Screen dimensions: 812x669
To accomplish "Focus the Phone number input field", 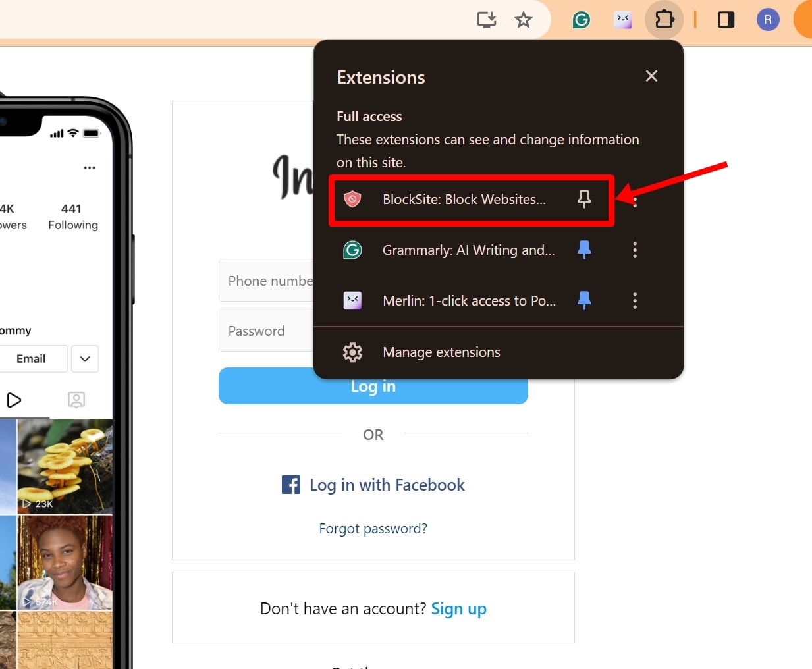I will (x=266, y=281).
